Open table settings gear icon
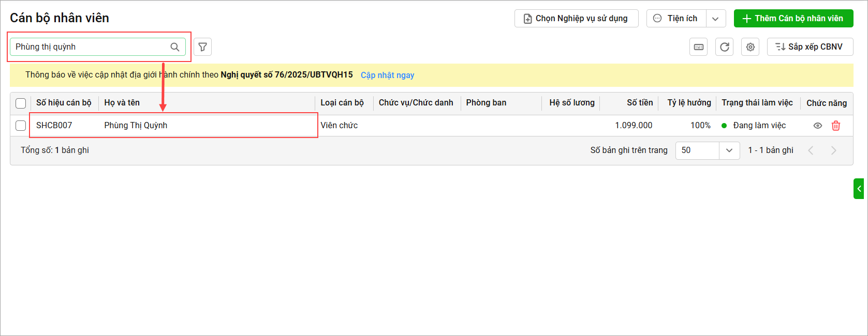Screen dimensions: 868x336 click(751, 47)
